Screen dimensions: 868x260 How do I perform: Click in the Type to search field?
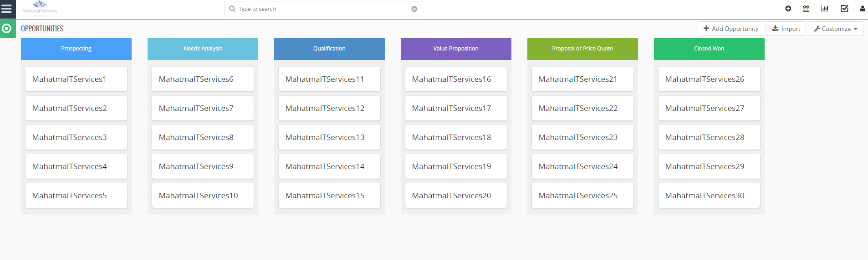pos(319,9)
